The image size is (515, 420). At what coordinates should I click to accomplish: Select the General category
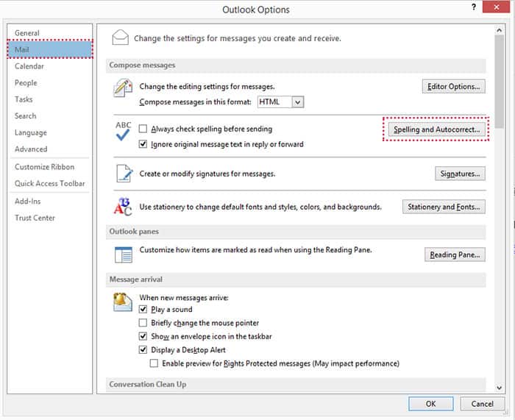click(x=50, y=33)
